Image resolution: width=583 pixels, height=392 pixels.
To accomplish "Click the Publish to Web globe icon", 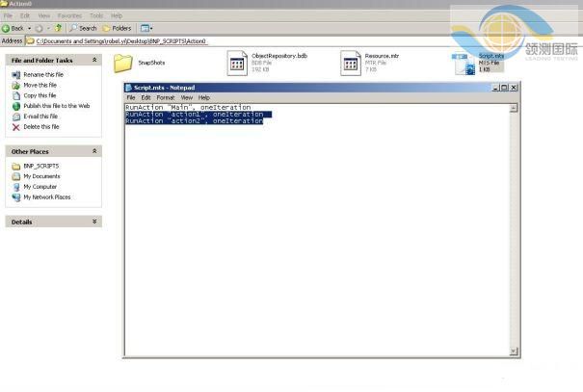I will point(16,106).
